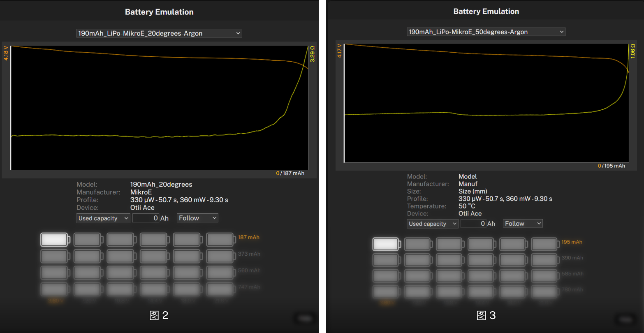
Task: Choose fifth battery in the 187 mAh row
Action: 188,240
